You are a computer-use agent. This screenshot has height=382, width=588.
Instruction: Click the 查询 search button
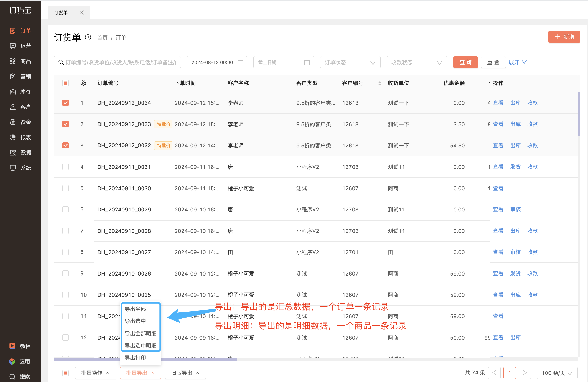click(466, 62)
